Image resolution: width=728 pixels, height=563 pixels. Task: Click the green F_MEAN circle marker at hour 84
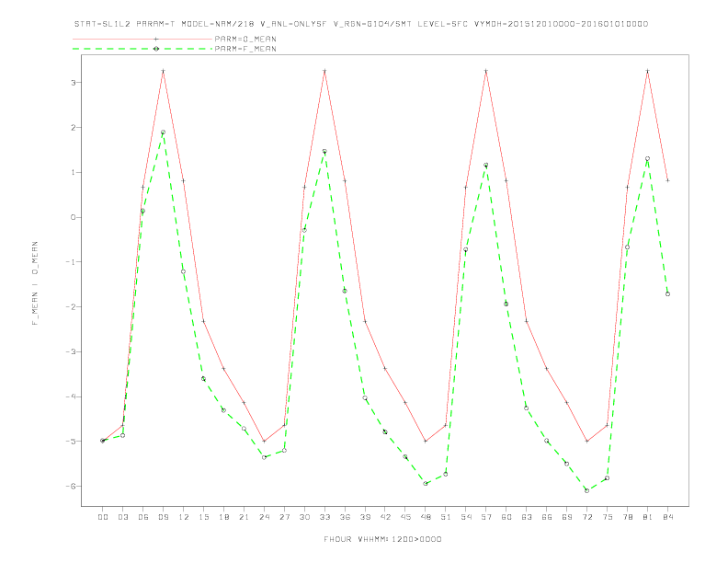667,294
